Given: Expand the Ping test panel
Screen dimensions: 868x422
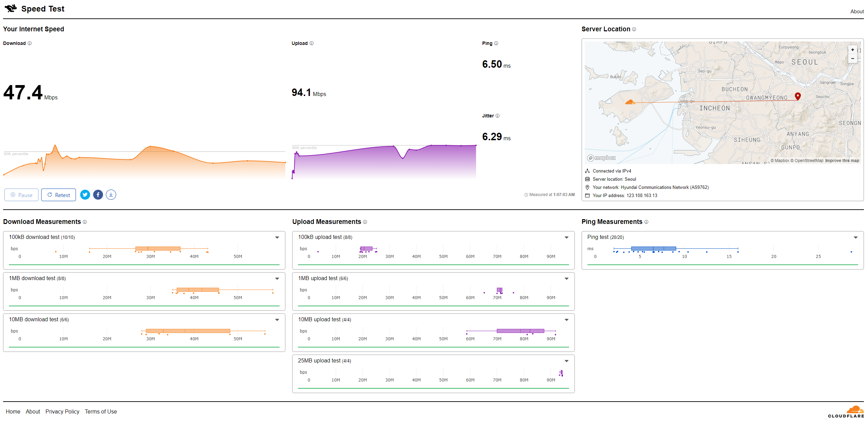Looking at the screenshot, I should pyautogui.click(x=856, y=238).
